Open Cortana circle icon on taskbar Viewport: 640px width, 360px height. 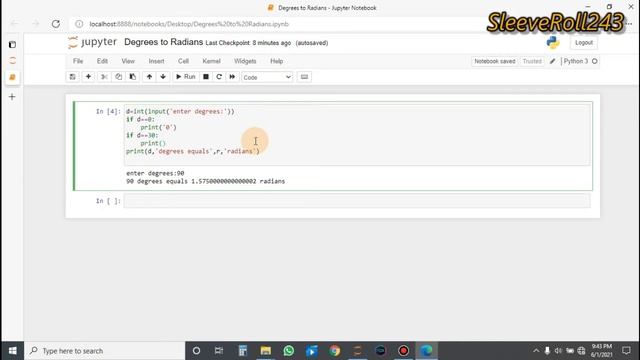[x=196, y=351]
